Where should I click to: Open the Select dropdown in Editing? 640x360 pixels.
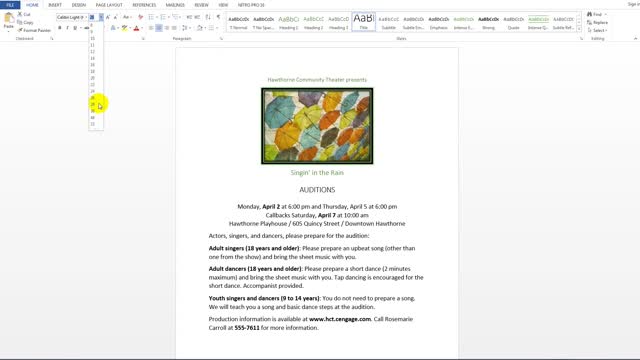597,30
